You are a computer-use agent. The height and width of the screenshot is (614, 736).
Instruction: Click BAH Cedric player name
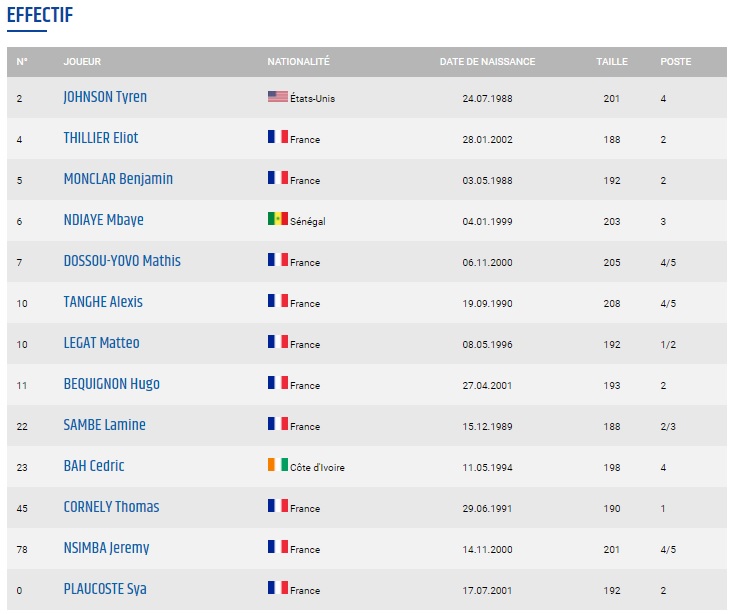[94, 466]
